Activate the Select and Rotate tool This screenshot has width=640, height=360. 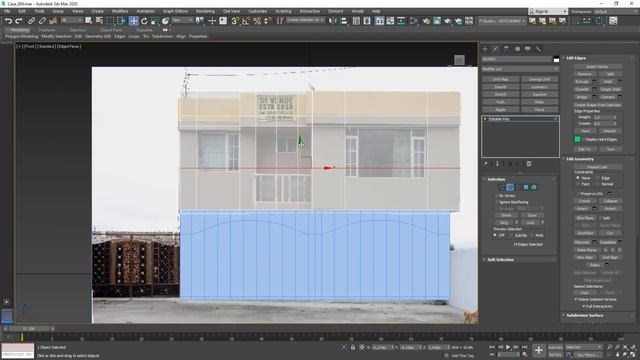click(x=144, y=21)
